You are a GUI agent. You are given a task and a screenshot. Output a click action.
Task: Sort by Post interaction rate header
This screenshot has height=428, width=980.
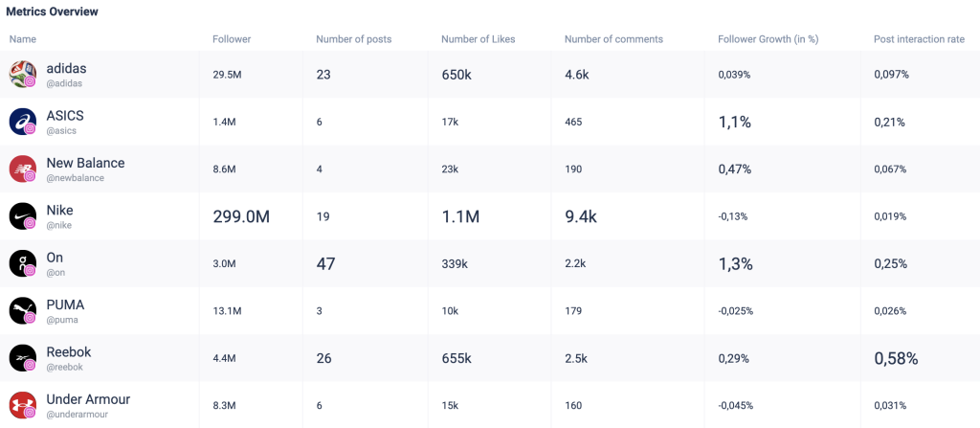click(919, 39)
